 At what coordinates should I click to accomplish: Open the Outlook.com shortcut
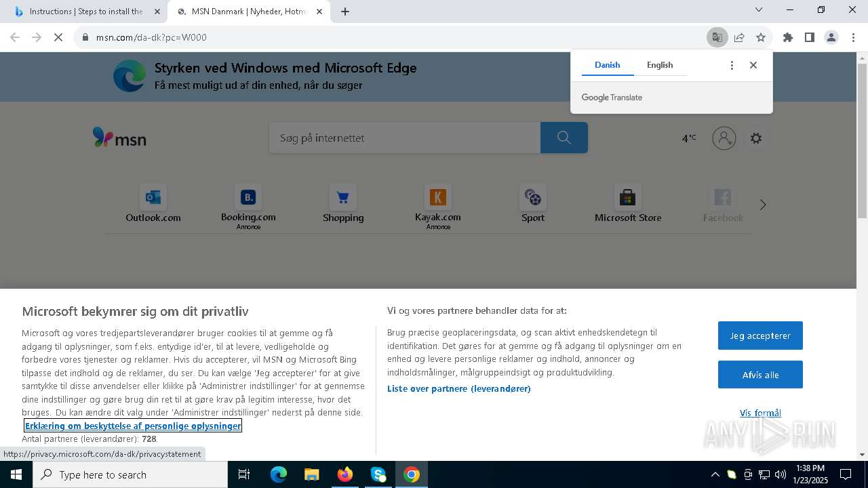(153, 204)
